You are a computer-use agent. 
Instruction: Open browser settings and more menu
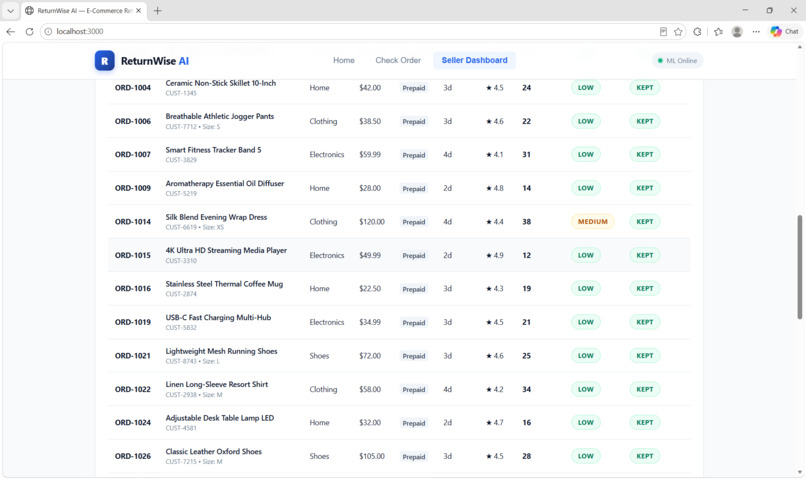click(756, 31)
